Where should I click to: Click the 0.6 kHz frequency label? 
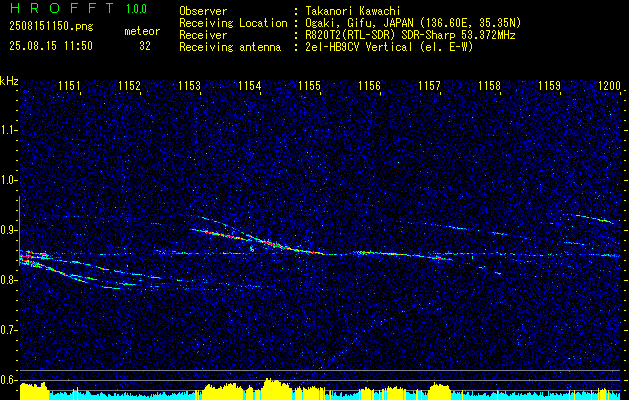(8, 380)
